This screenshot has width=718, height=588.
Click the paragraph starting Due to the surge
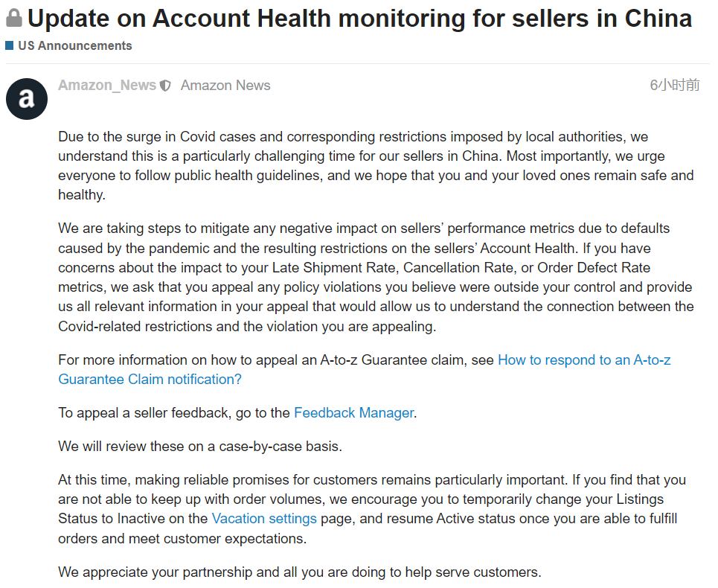pos(376,166)
